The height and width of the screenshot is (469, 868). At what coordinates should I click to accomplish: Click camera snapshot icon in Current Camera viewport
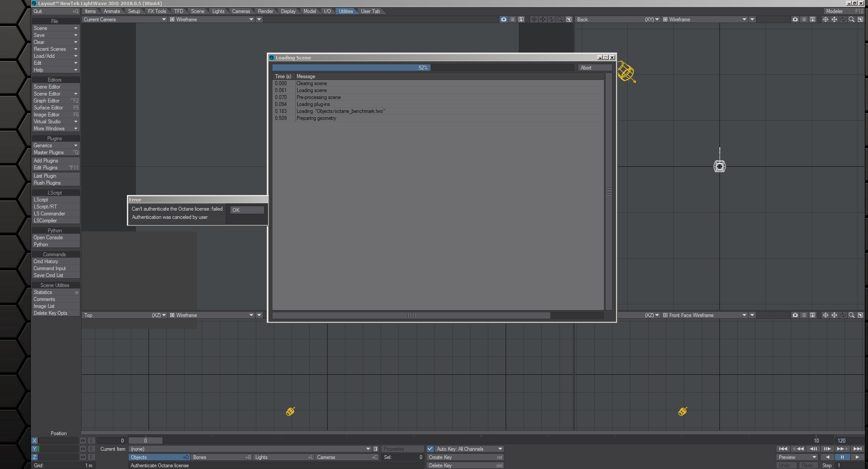(504, 20)
